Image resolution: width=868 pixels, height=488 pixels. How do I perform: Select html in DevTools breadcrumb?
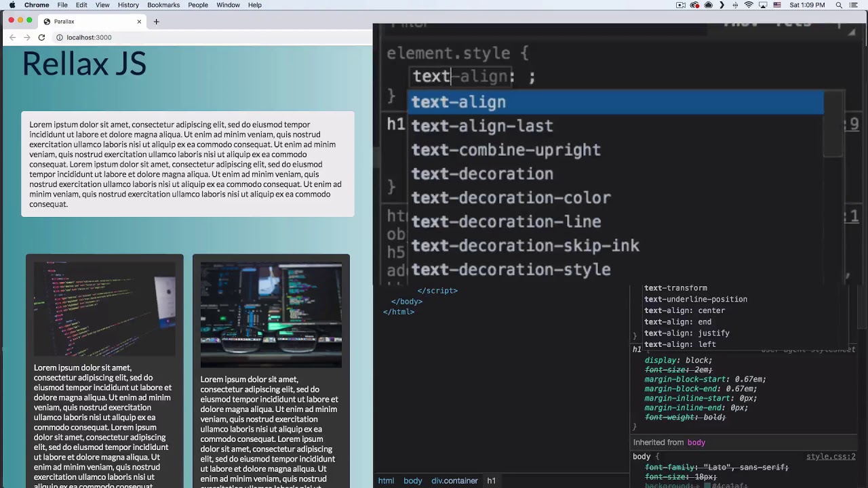click(386, 481)
